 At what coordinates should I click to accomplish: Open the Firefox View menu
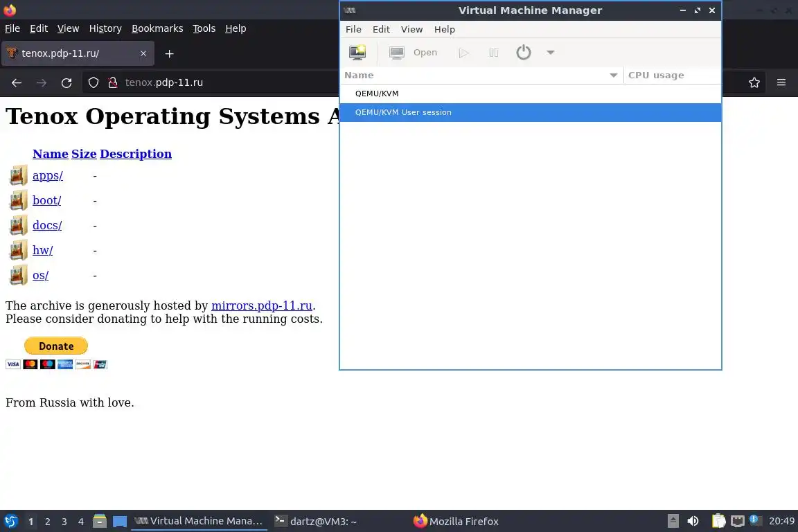pos(68,28)
